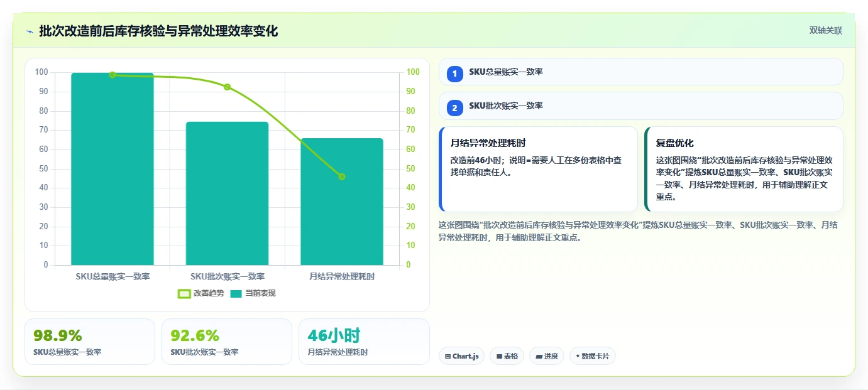Click the 46小时 stat card

364,342
